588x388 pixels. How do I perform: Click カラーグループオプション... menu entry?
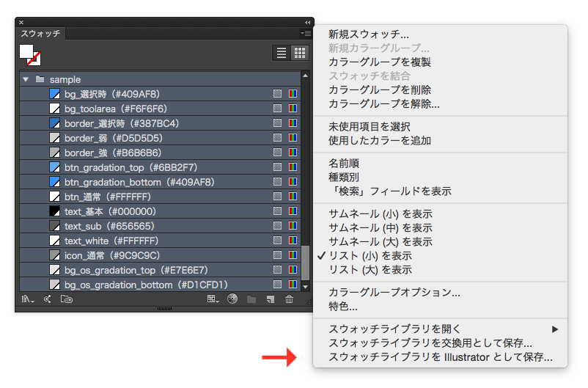(x=394, y=293)
